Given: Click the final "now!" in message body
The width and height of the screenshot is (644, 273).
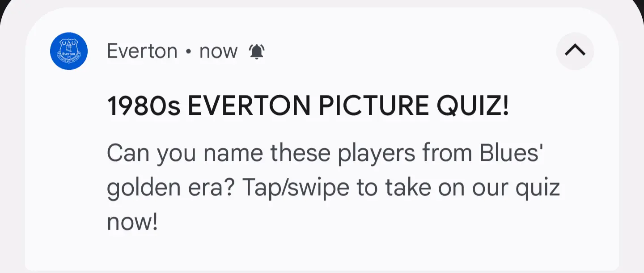Looking at the screenshot, I should [132, 222].
